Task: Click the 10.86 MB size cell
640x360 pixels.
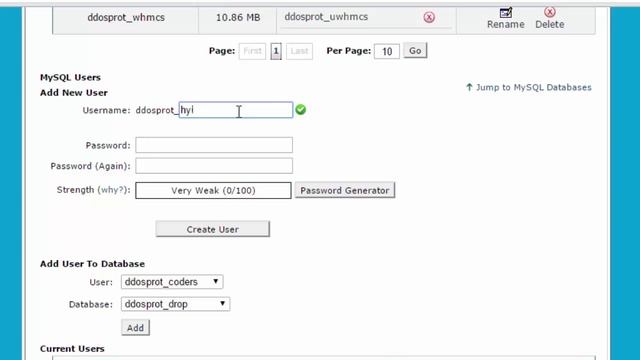Action: point(238,18)
